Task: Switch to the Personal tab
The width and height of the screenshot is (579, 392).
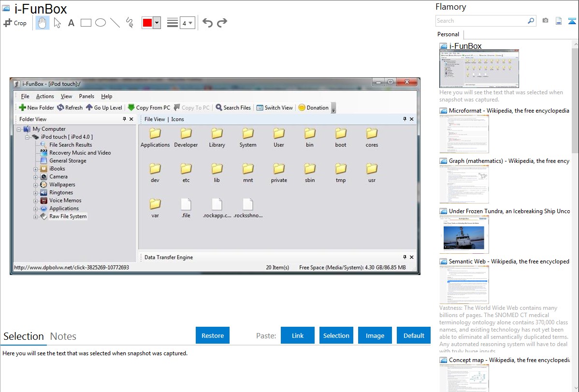Action: coord(449,34)
